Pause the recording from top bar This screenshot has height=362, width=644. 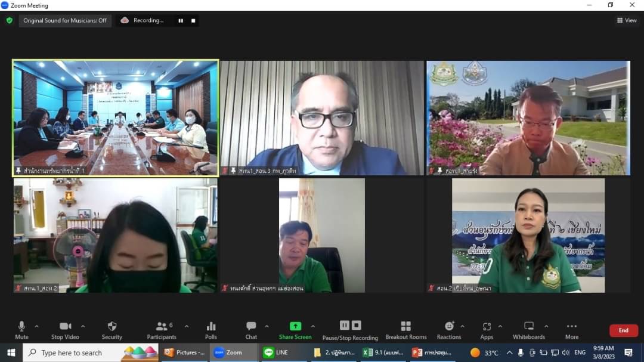(x=181, y=20)
